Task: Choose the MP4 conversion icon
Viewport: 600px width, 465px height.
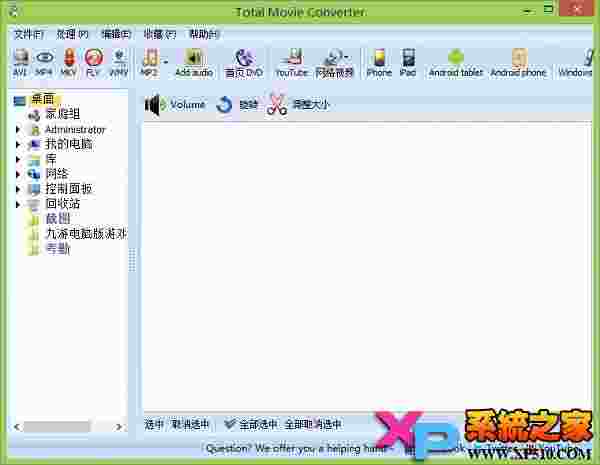Action: tap(44, 63)
